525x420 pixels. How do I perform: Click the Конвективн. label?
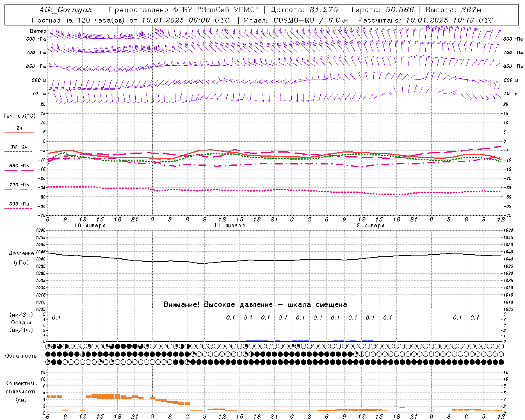[x=21, y=383]
